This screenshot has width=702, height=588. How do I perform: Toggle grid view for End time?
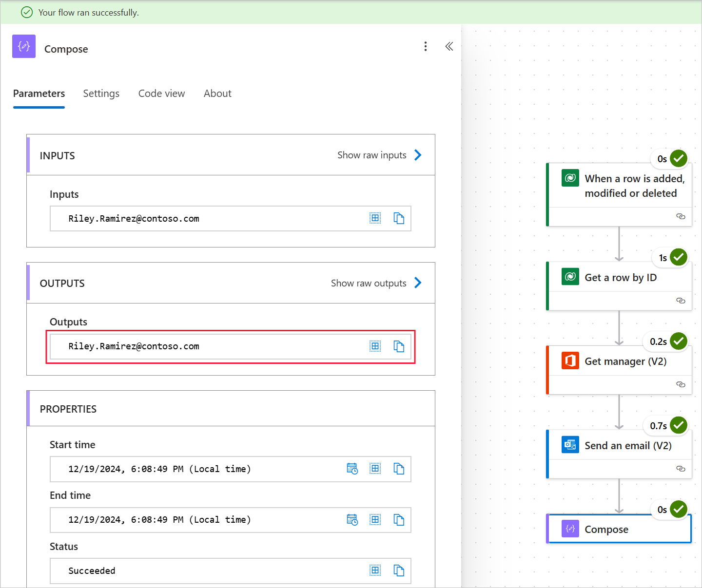click(375, 520)
